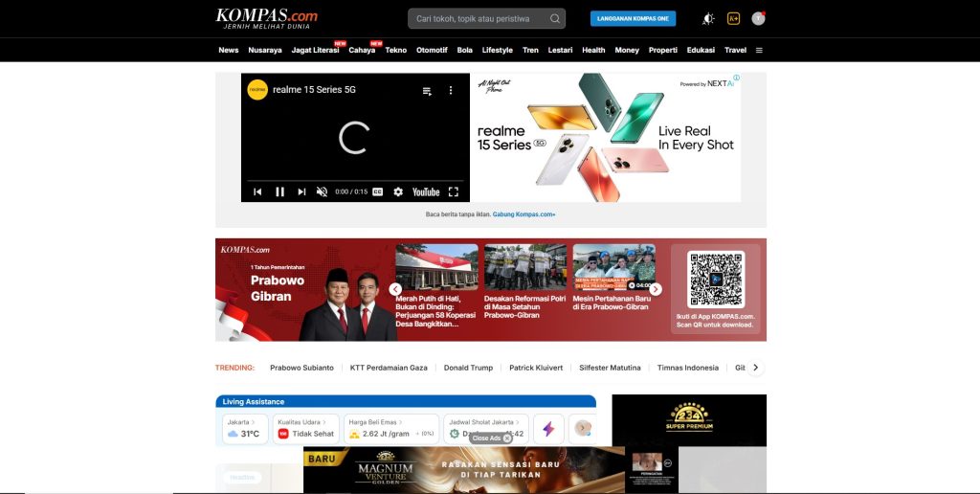Unmute the video sound
This screenshot has height=494, width=980.
[x=322, y=192]
